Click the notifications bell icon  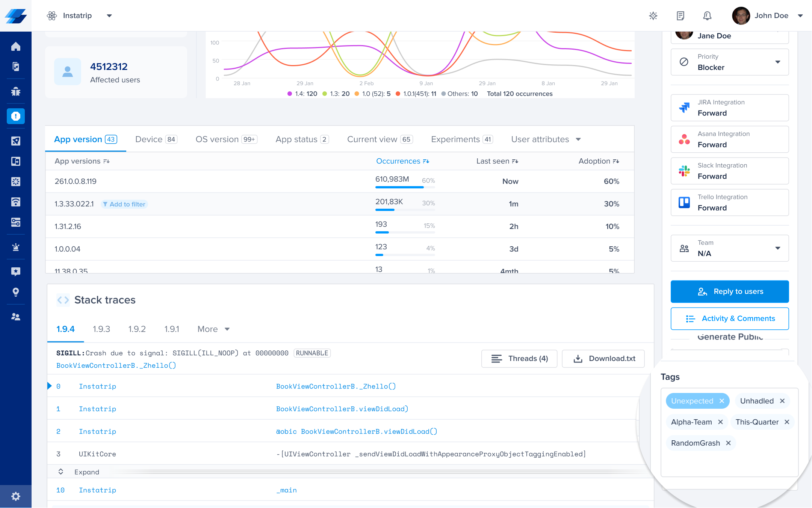tap(707, 15)
